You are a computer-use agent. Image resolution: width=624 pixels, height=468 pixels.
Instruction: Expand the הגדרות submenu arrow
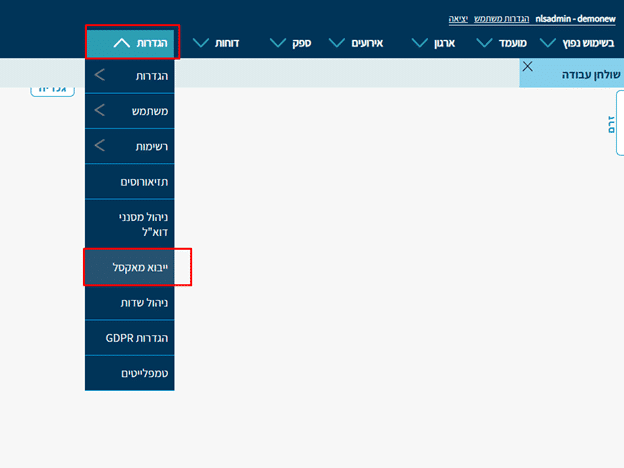pyautogui.click(x=100, y=76)
